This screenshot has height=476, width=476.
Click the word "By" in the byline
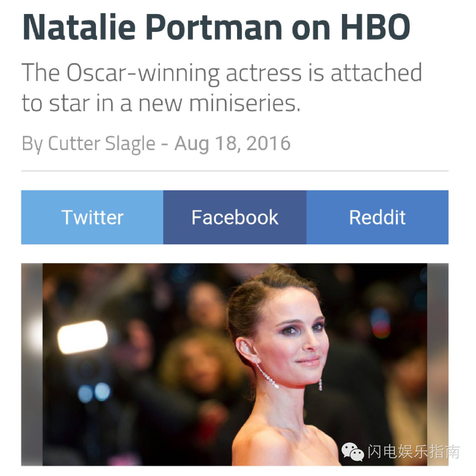click(32, 143)
